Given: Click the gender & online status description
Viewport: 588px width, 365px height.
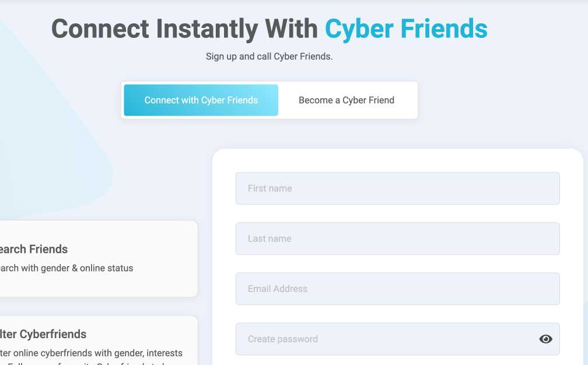Looking at the screenshot, I should pos(66,269).
